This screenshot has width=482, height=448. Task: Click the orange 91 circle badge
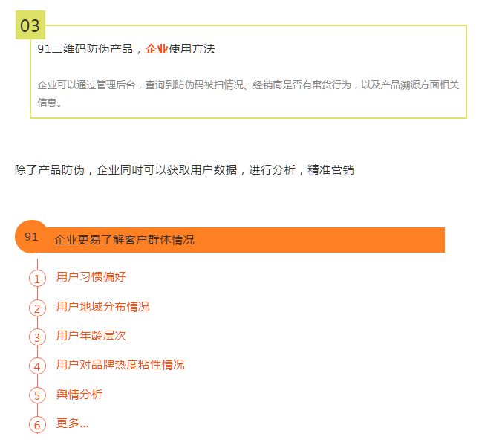pos(31,237)
